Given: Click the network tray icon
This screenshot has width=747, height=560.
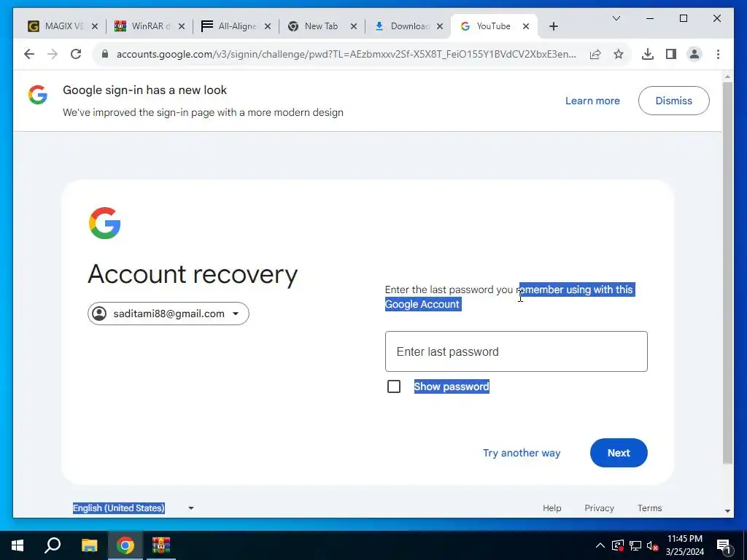Looking at the screenshot, I should click(635, 545).
